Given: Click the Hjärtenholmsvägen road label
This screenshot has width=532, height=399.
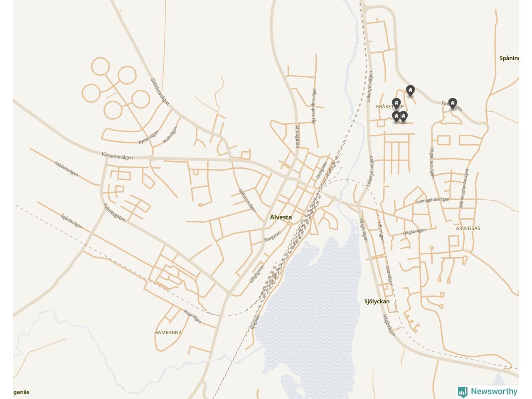Looking at the screenshot, I should 314,106.
